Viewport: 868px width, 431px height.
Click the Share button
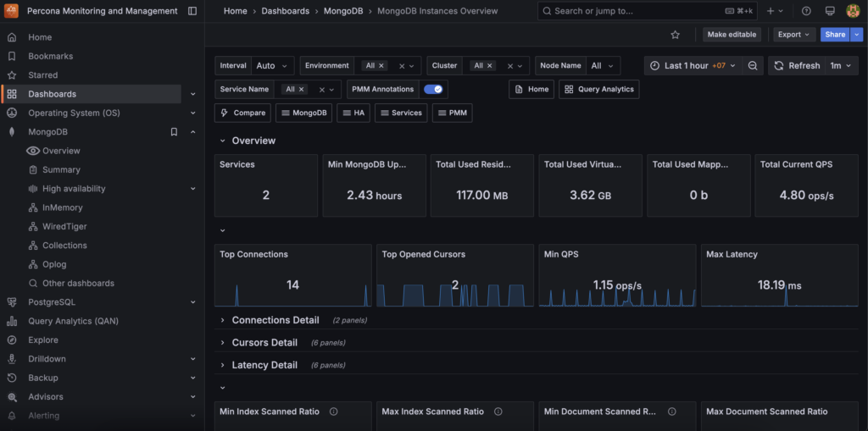(835, 35)
